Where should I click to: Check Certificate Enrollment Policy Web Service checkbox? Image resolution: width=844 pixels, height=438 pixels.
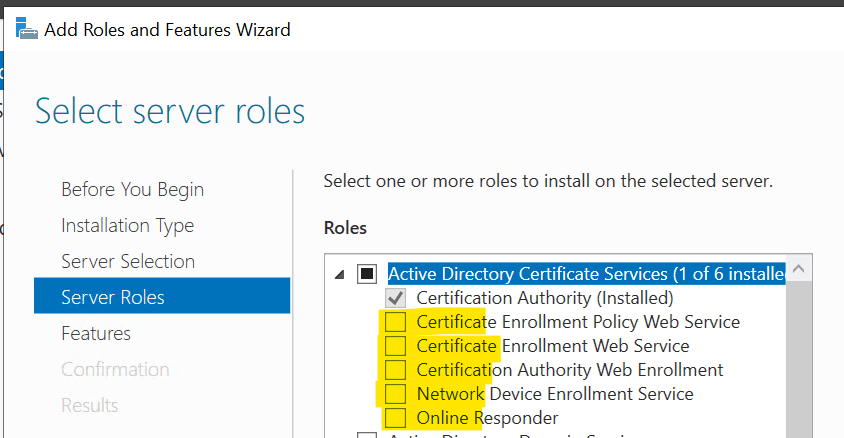pos(395,322)
